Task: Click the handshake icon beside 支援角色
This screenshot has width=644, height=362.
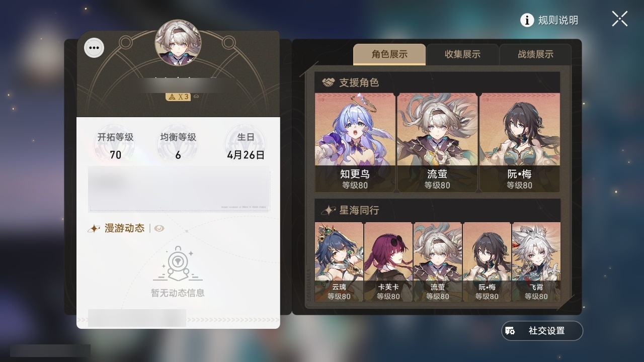Action: click(329, 82)
